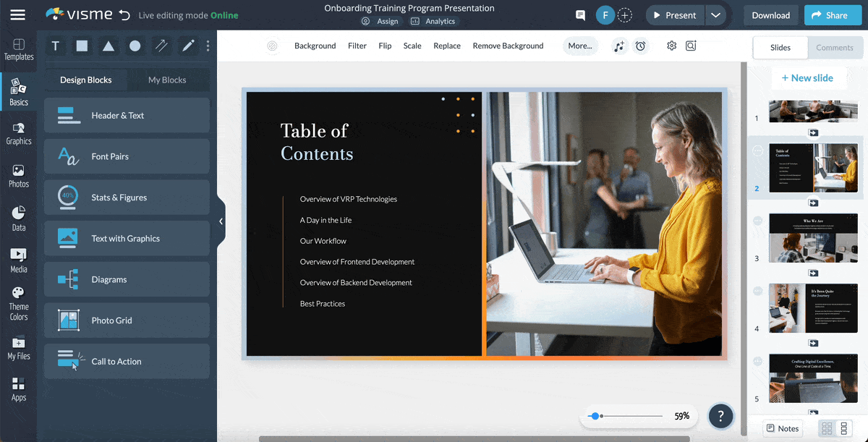Switch to the My Blocks tab
Image resolution: width=868 pixels, height=442 pixels.
pyautogui.click(x=167, y=80)
